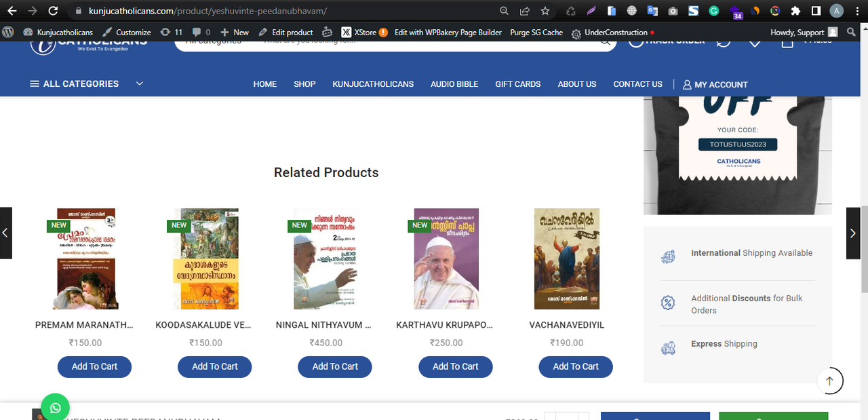Click Edit with WPBakery Page Builder

(x=448, y=32)
